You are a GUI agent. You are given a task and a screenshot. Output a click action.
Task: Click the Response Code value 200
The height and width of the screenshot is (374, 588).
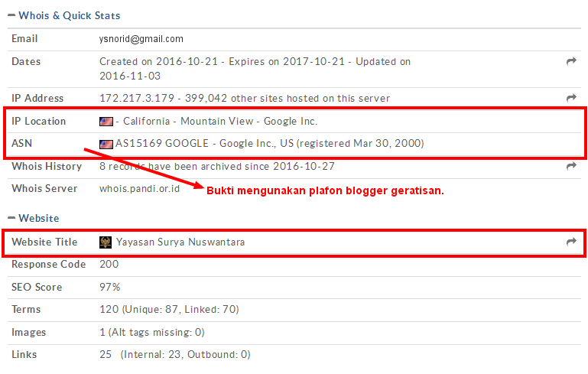109,264
